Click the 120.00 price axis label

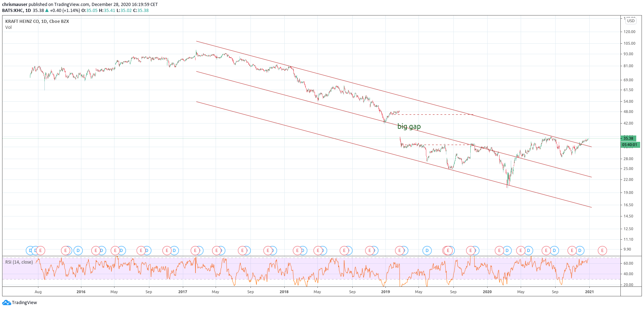(629, 32)
